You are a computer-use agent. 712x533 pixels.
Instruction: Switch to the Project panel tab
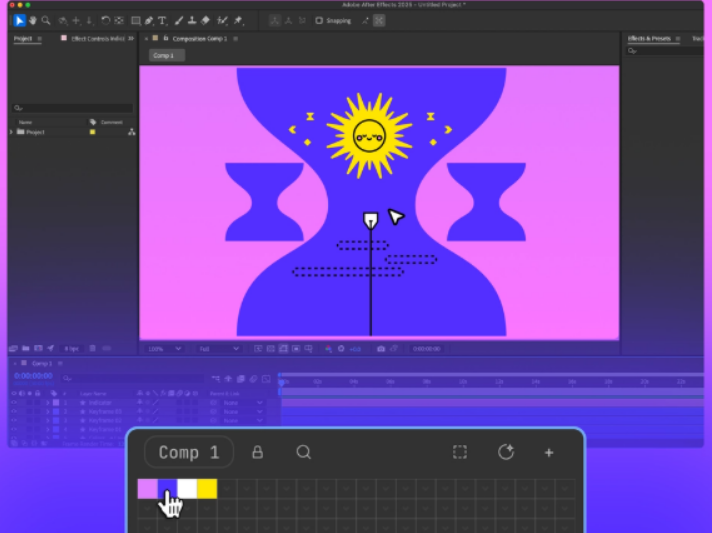23,39
